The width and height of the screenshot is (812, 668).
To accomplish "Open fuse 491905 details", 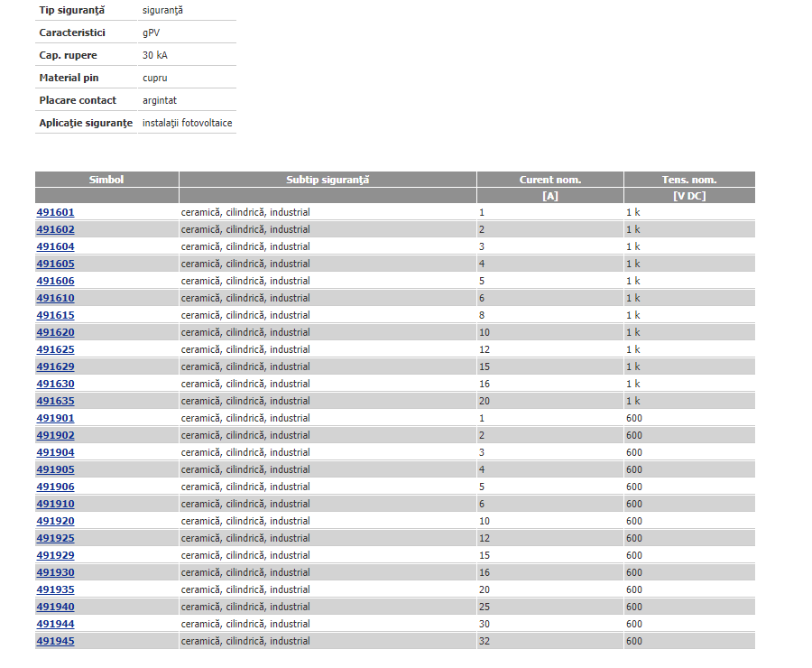I will pyautogui.click(x=55, y=469).
